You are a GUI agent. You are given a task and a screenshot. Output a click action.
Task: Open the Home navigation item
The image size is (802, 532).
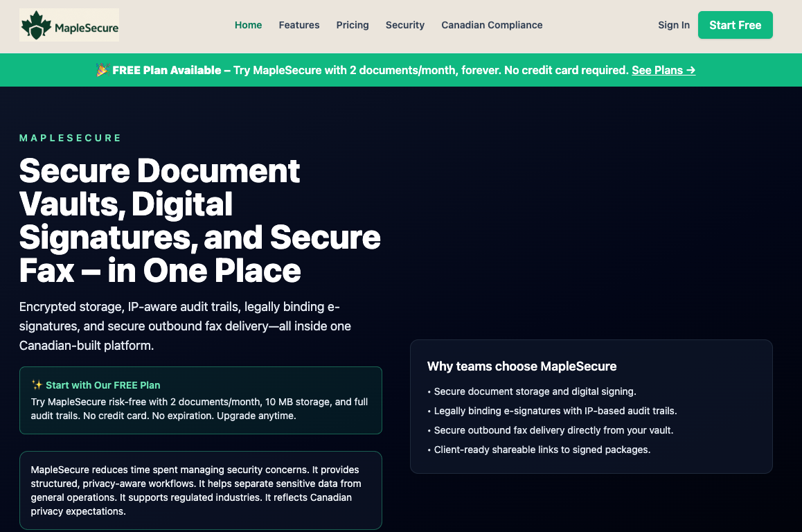pos(248,25)
